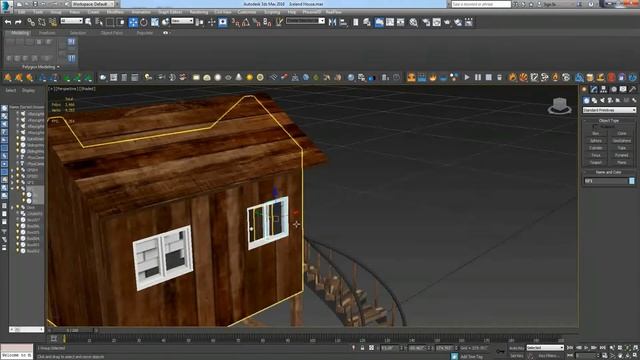This screenshot has width=640, height=360.
Task: Click the Select by Name icon
Action: (99, 22)
